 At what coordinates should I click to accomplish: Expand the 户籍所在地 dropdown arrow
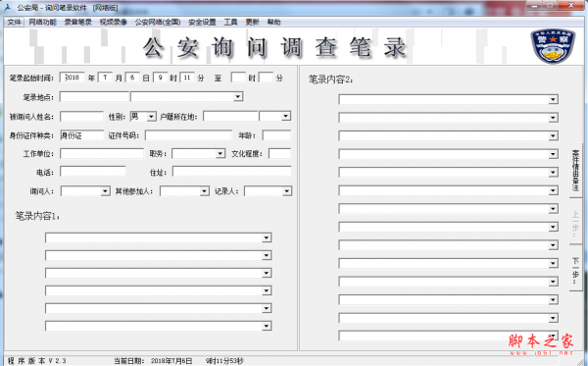click(x=286, y=116)
